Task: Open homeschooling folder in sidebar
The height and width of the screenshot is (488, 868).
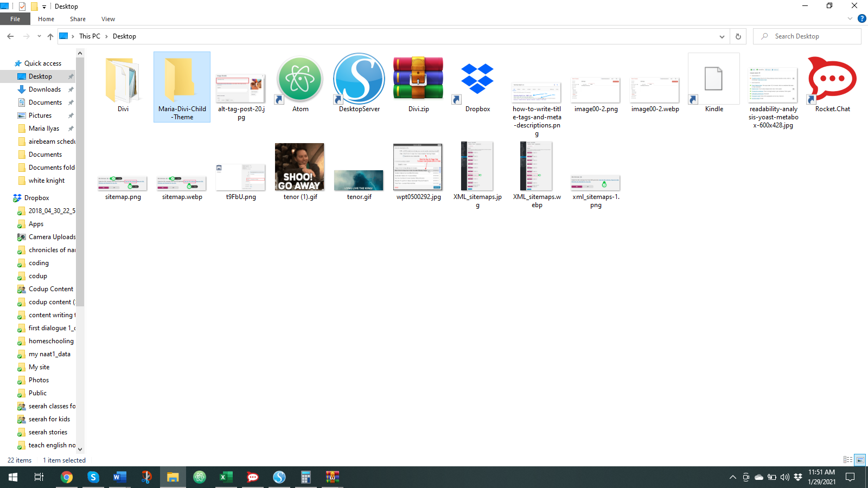Action: tap(51, 341)
